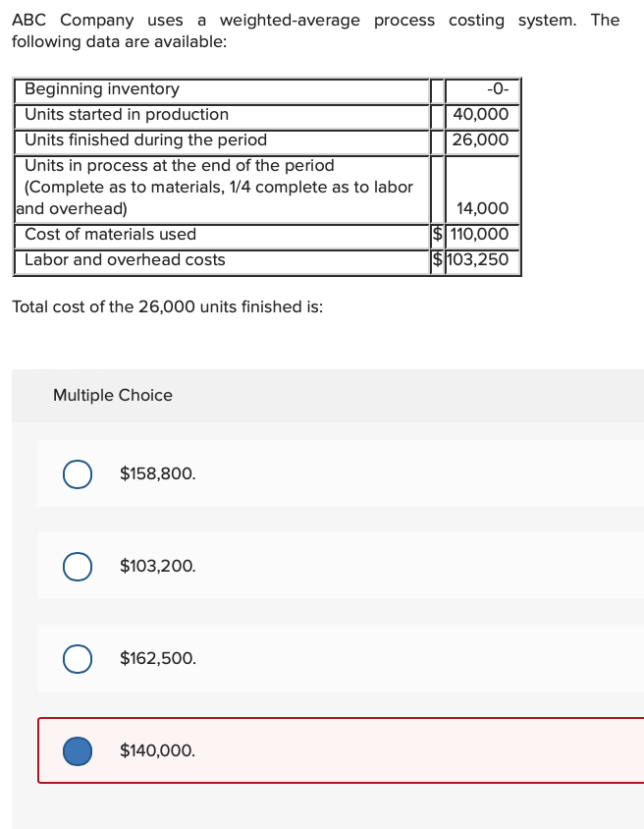This screenshot has width=644, height=829.
Task: Click the $140,000 answer label text
Action: pyautogui.click(x=155, y=750)
